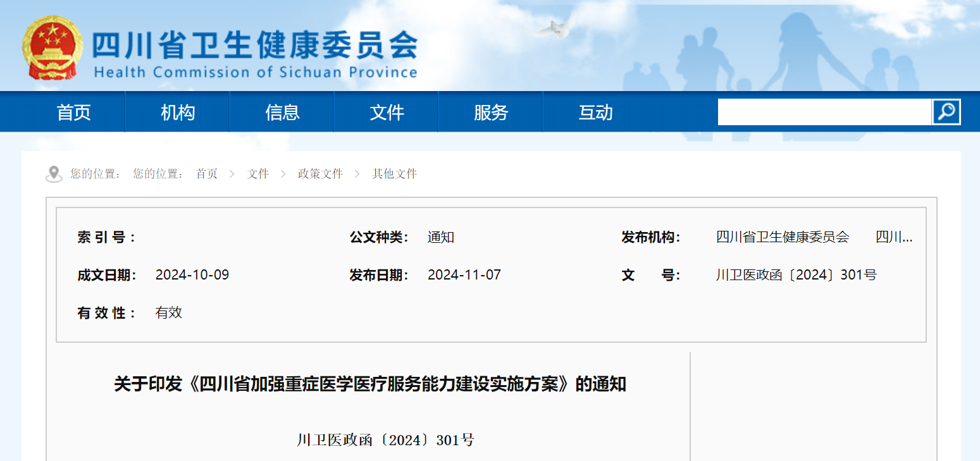The image size is (980, 461).
Task: Click the 公文种类 label
Action: (x=379, y=238)
